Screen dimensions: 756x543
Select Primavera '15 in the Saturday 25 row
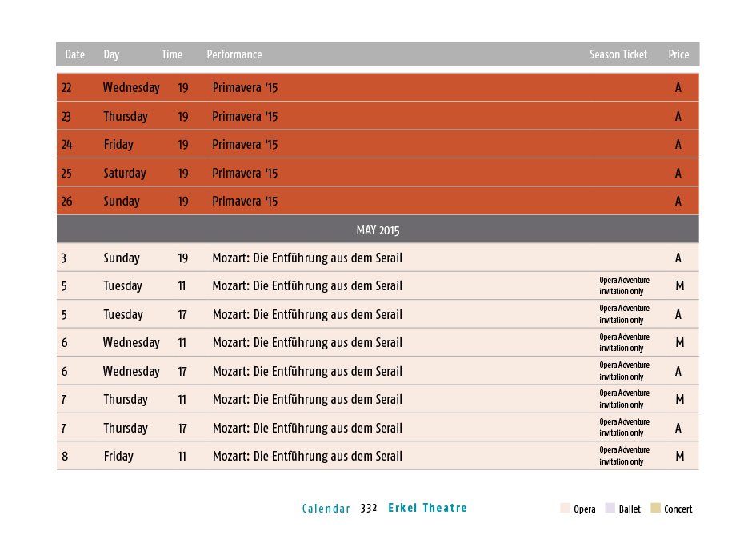[245, 173]
